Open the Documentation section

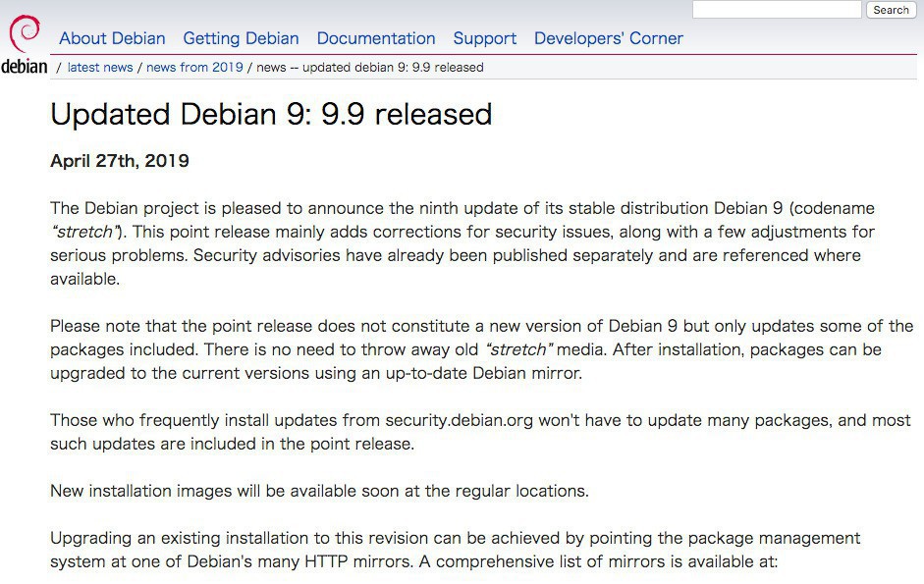coord(375,38)
